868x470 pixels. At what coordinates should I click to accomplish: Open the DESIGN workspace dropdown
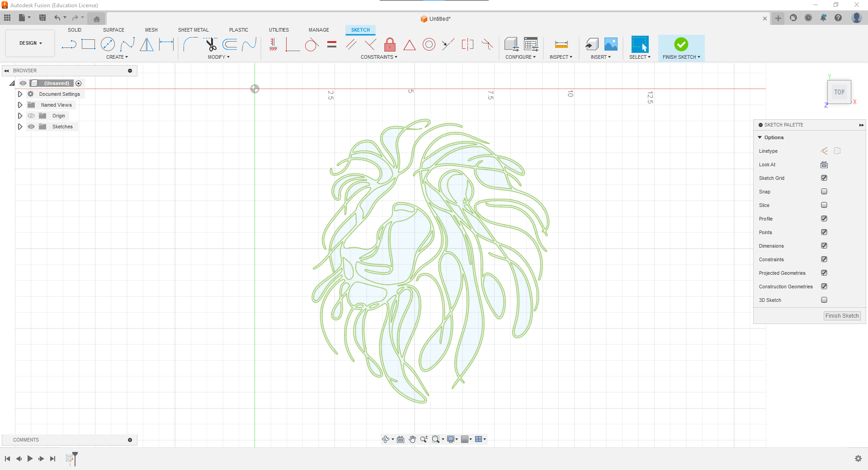click(x=30, y=43)
